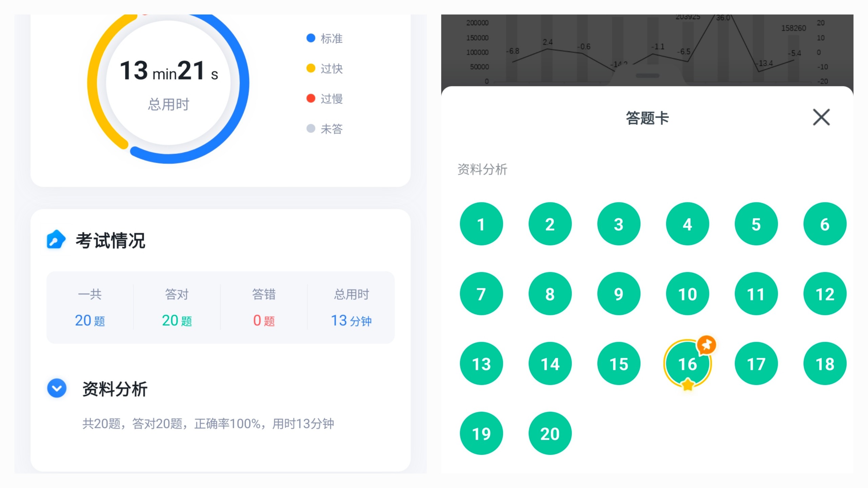Click the orange pin badge on 16
This screenshot has height=488, width=868.
706,345
